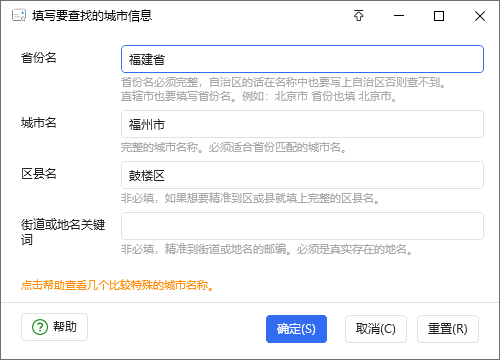Focus the 省份名 field containing 福建省
Screen dimensions: 500x360
coord(302,59)
